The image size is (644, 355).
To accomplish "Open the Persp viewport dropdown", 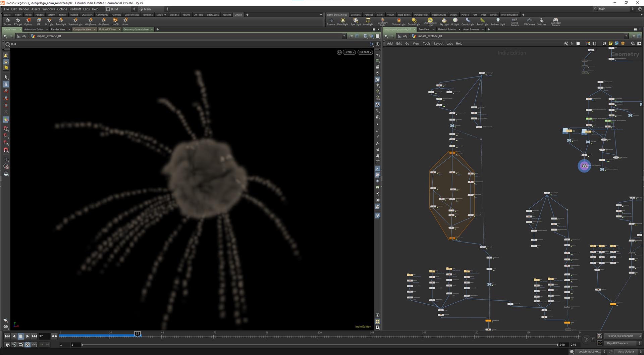I will pos(349,52).
